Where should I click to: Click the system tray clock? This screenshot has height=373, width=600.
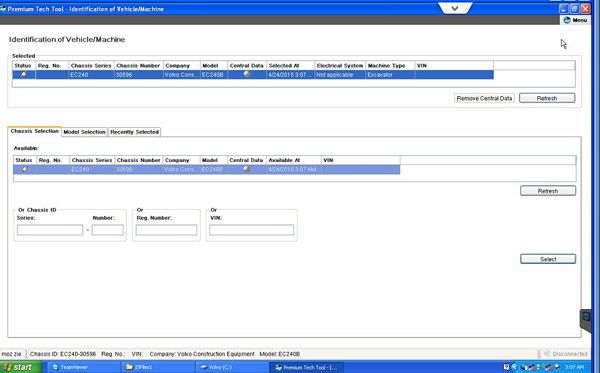tap(574, 367)
